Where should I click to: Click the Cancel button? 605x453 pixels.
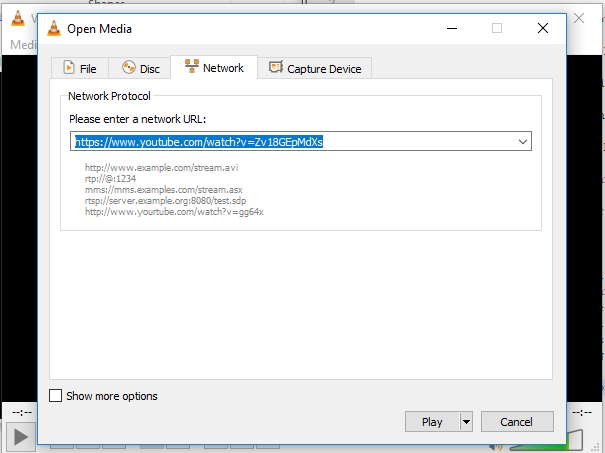point(517,422)
